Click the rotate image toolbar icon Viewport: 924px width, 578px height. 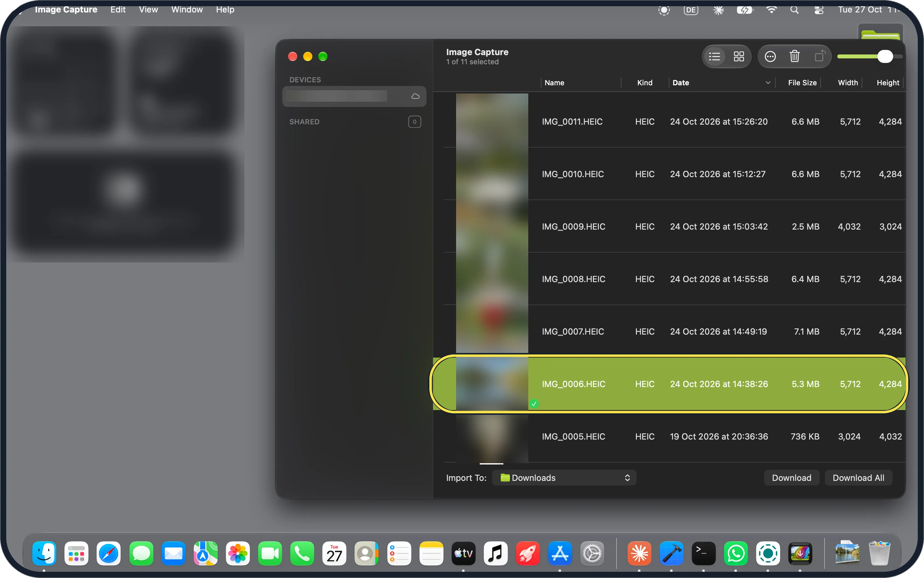pyautogui.click(x=820, y=56)
